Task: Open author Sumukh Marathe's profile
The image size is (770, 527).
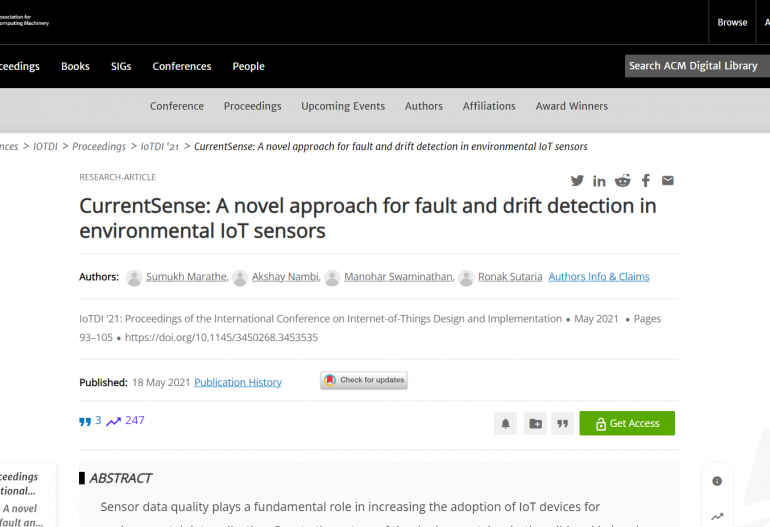Action: [188, 277]
